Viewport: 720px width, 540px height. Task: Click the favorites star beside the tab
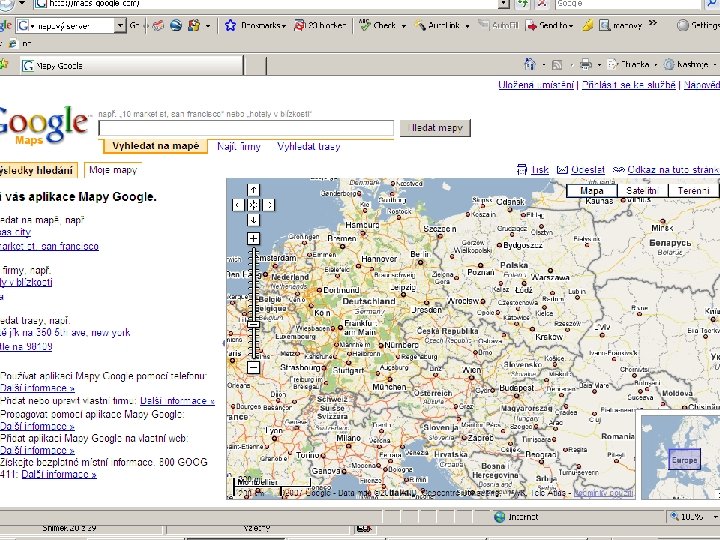pos(4,65)
